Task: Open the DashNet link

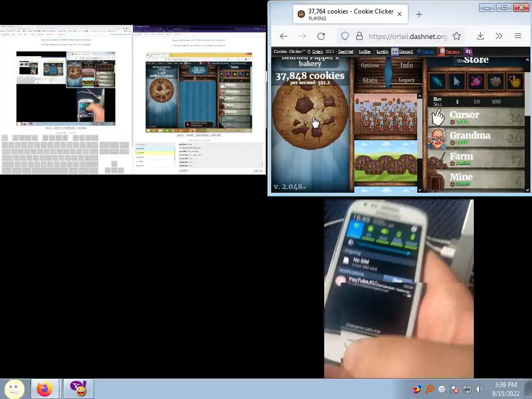Action: [345, 51]
